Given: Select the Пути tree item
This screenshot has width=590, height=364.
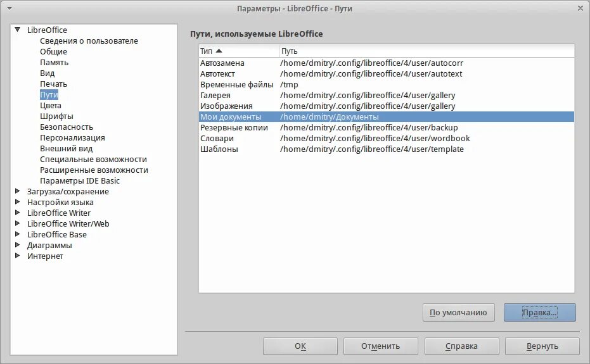Looking at the screenshot, I should pos(49,95).
